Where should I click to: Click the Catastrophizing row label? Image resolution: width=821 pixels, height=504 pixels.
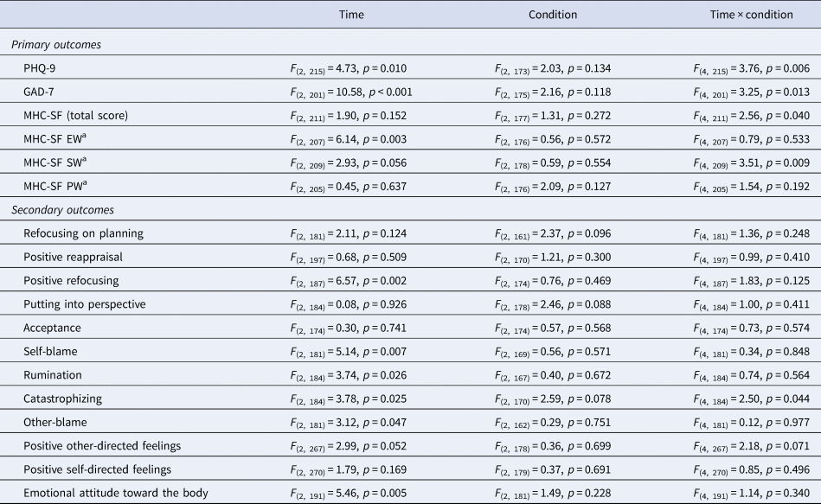(x=65, y=399)
